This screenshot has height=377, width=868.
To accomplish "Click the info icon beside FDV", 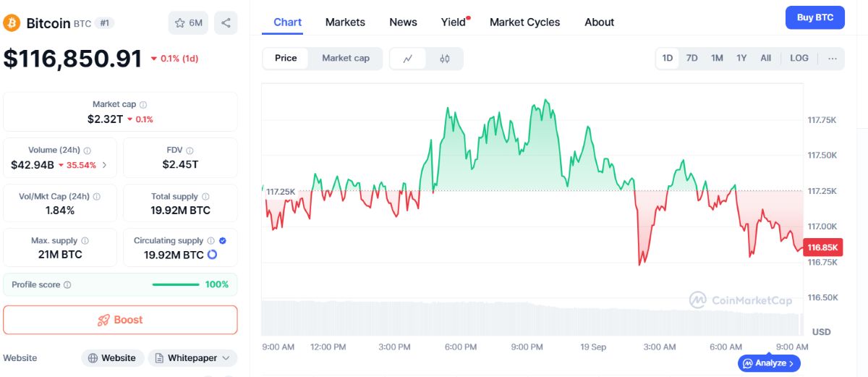I will click(x=190, y=151).
